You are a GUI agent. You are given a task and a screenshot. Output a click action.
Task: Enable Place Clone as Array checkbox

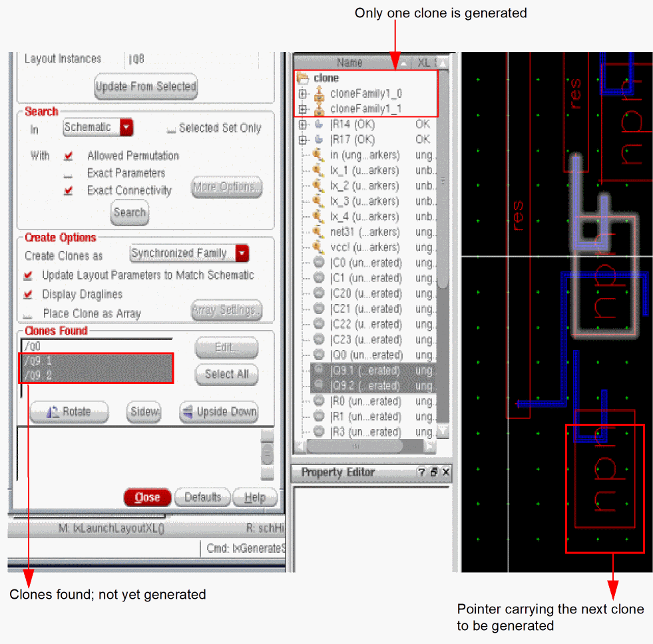(x=28, y=315)
